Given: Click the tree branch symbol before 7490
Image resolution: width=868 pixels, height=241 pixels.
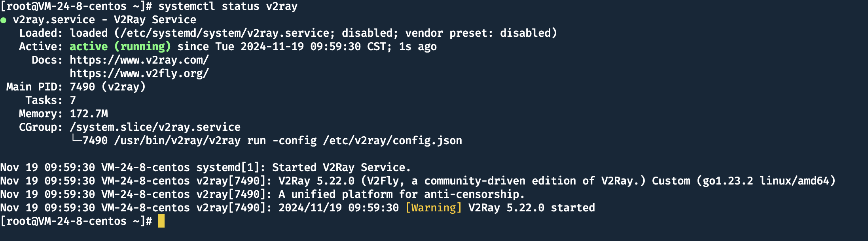Looking at the screenshot, I should click(76, 139).
